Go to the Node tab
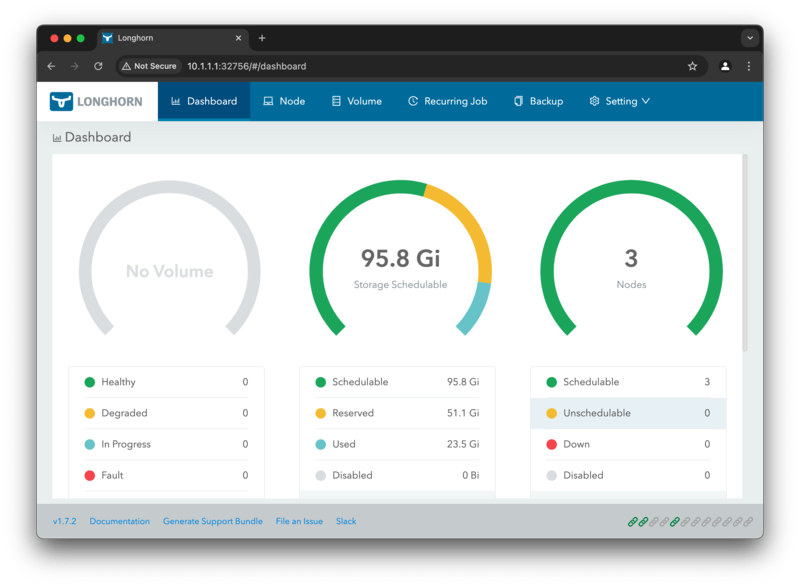800x587 pixels. click(284, 101)
